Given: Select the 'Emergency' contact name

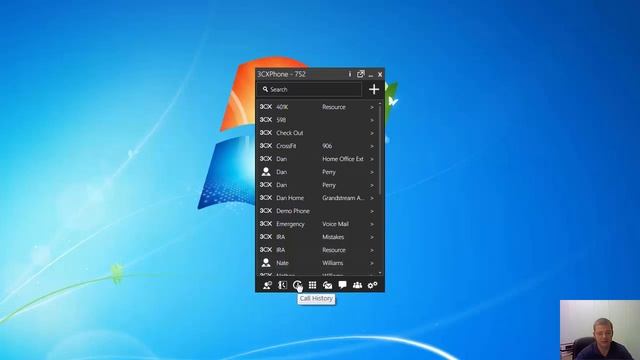Looking at the screenshot, I should click(290, 224).
